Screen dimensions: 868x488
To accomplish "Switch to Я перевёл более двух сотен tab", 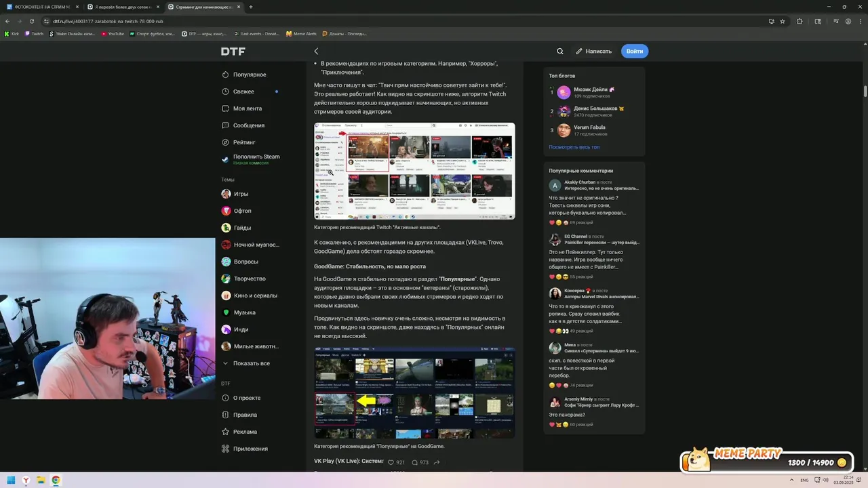I will [x=123, y=7].
